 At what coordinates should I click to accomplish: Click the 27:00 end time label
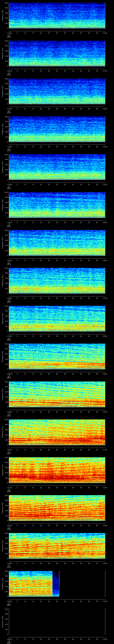pyautogui.click(x=105, y=298)
